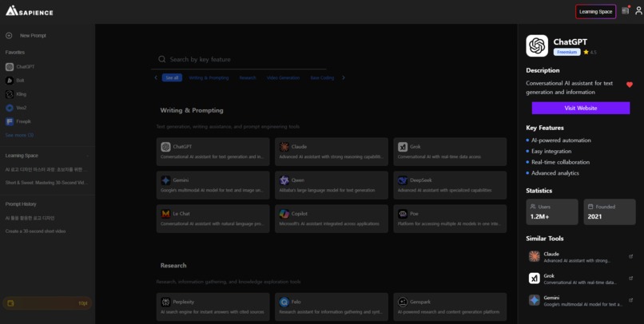Switch to the Research category tab
This screenshot has height=324, width=644.
click(248, 78)
